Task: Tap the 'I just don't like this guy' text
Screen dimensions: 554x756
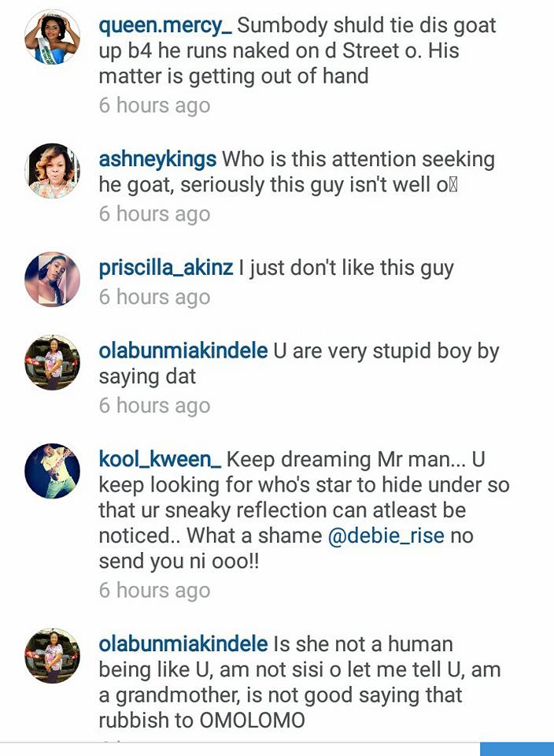Action: coord(346,268)
